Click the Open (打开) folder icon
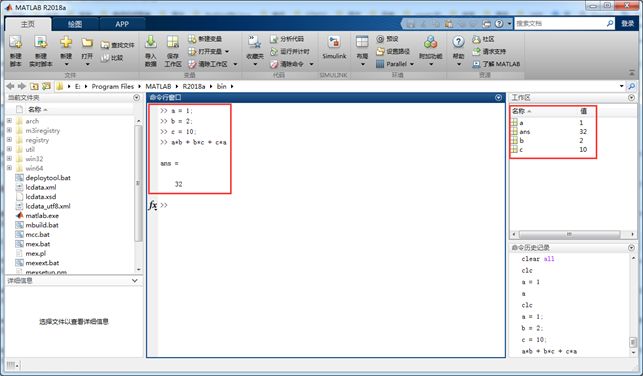The height and width of the screenshot is (376, 643). [x=87, y=43]
